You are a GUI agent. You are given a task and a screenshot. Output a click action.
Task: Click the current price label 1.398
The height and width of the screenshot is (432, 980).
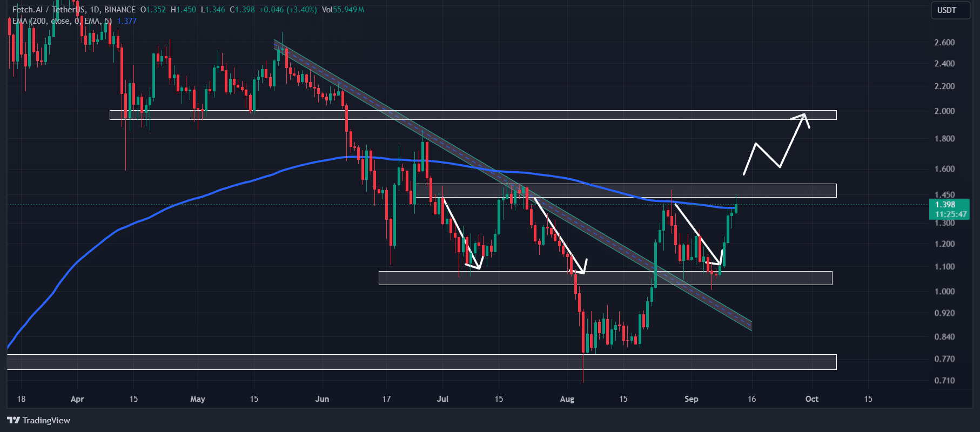click(x=945, y=205)
